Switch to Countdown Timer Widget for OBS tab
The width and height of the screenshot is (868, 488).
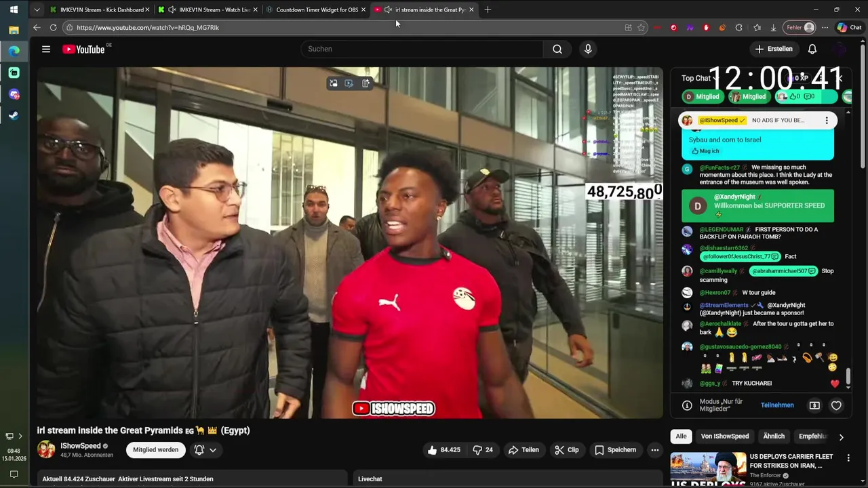[x=316, y=9]
